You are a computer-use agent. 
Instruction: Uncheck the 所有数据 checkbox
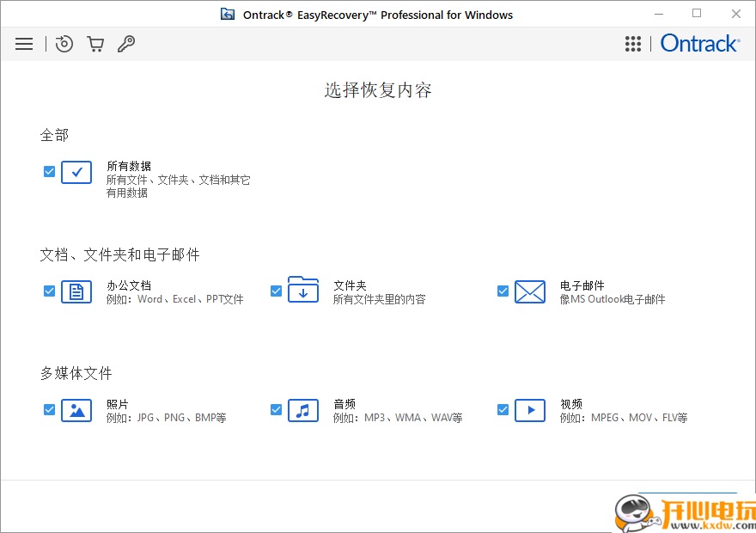(x=49, y=171)
